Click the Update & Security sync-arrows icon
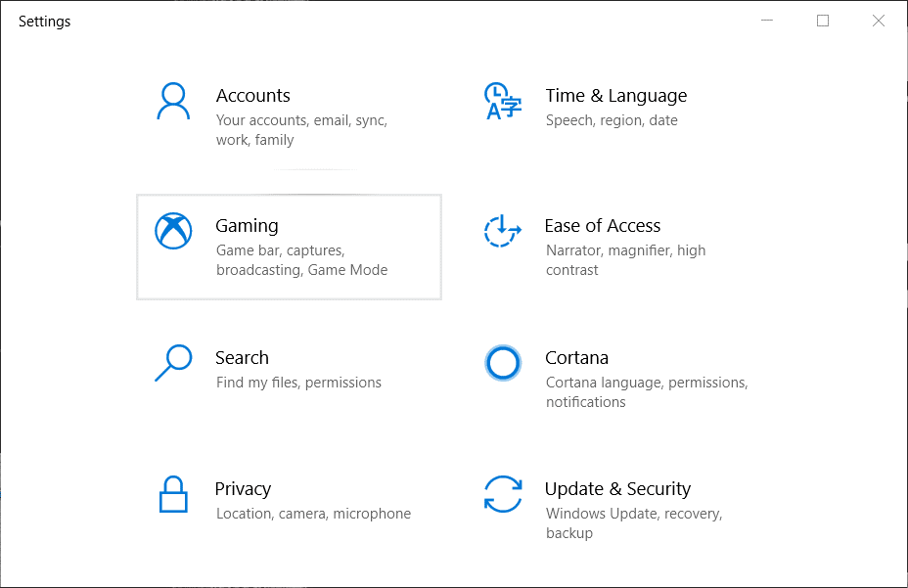Image resolution: width=908 pixels, height=588 pixels. click(503, 494)
